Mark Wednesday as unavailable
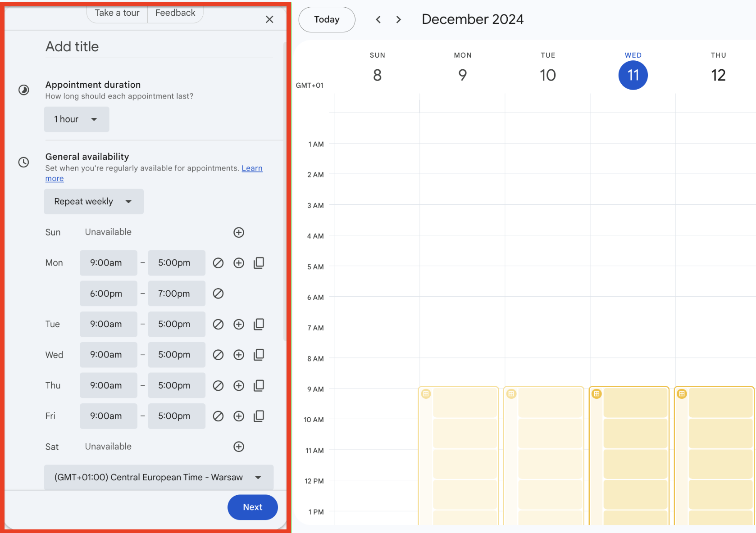756x533 pixels. (x=218, y=355)
